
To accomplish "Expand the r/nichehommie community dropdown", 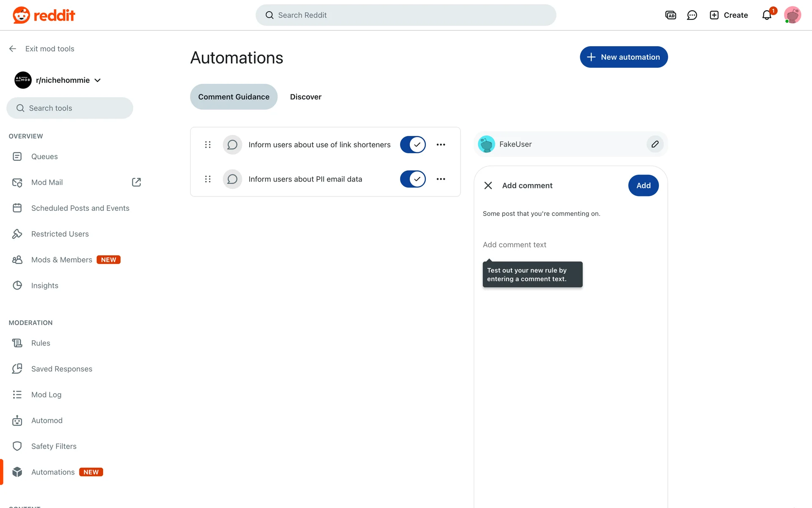I will (x=98, y=80).
